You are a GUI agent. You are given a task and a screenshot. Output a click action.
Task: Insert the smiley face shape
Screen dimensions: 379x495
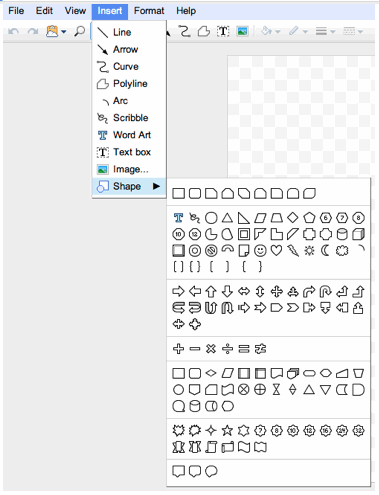coord(260,251)
